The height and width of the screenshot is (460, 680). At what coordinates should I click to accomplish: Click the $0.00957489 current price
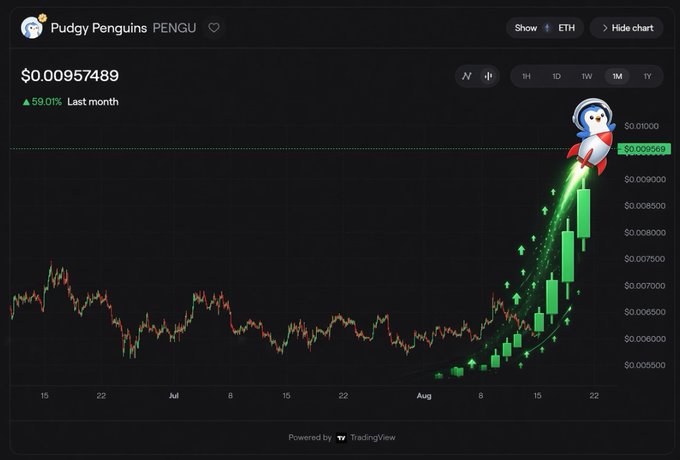tap(70, 76)
